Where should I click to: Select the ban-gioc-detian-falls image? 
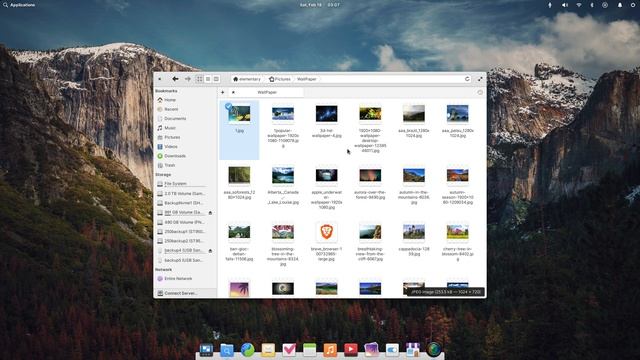tap(239, 232)
